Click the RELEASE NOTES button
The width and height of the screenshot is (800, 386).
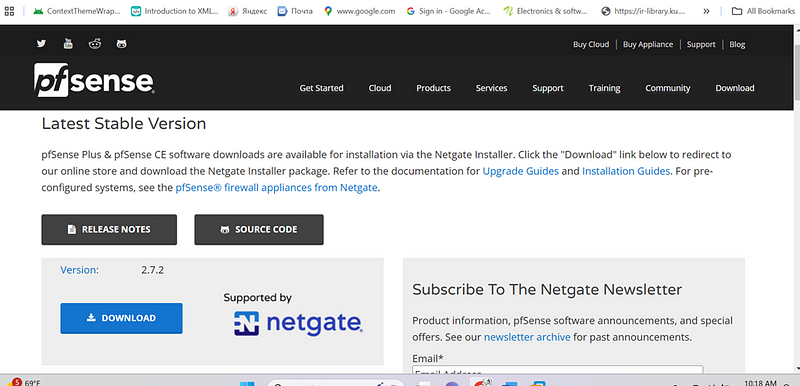point(109,229)
